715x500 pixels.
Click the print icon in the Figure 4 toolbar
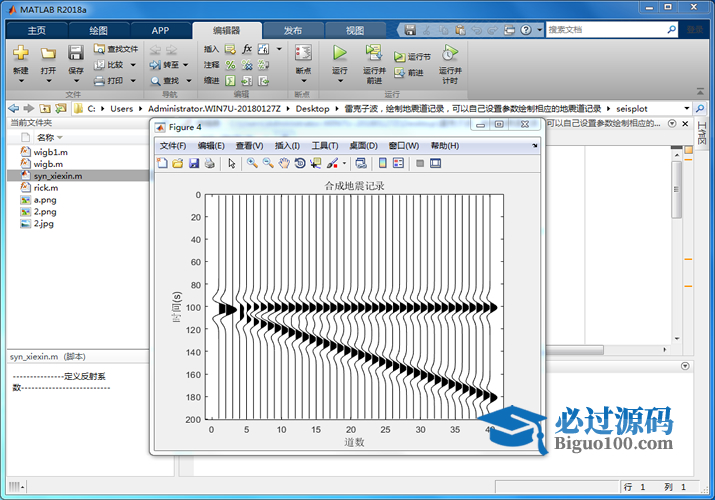[x=209, y=163]
